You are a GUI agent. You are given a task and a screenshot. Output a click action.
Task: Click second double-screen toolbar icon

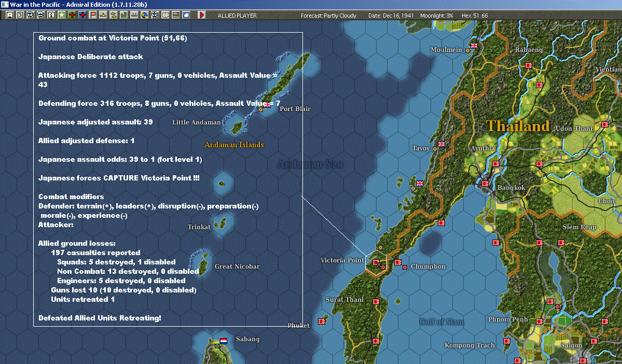41,15
